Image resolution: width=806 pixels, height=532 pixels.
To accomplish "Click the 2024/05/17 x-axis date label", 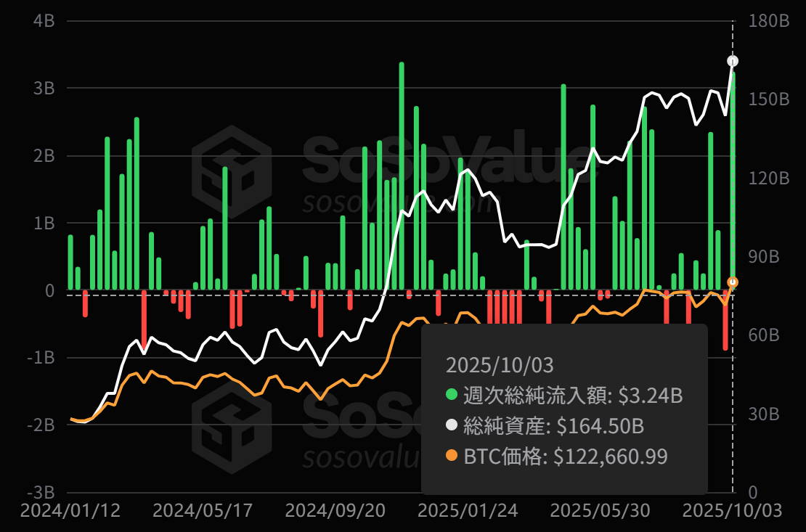I will click(203, 510).
